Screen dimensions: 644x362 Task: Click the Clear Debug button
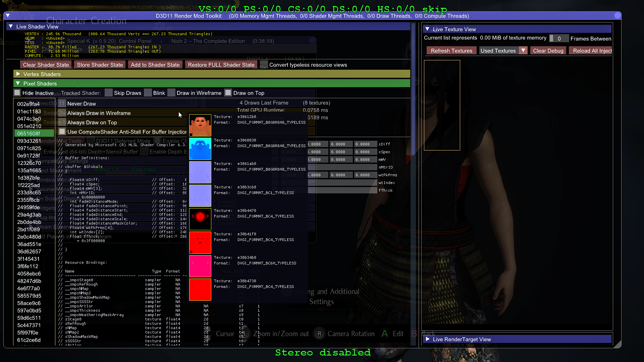tap(548, 51)
